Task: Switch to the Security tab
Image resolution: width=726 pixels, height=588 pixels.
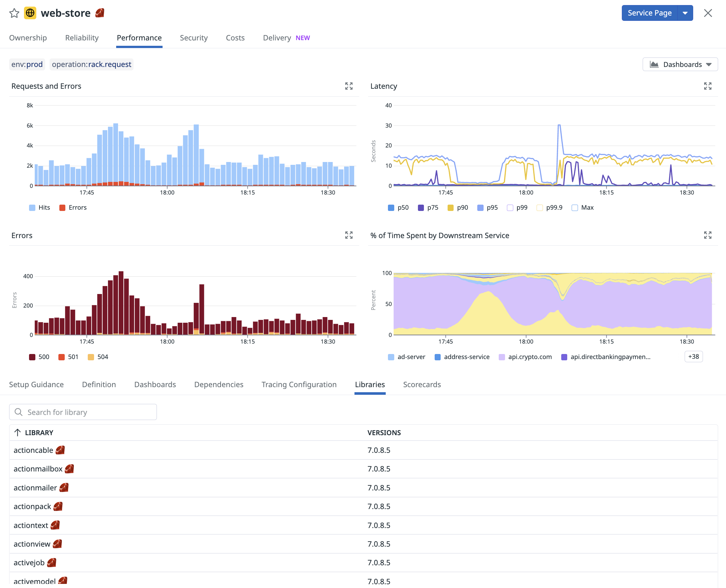Action: point(194,38)
